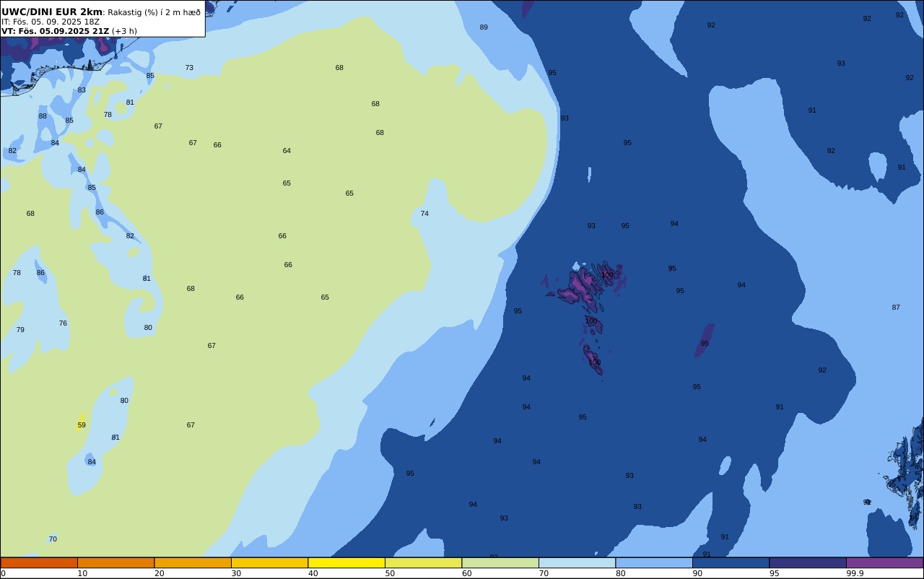Click the 10–20 orange legend swatch
Screen dimensions: 924x579
[x=115, y=562]
